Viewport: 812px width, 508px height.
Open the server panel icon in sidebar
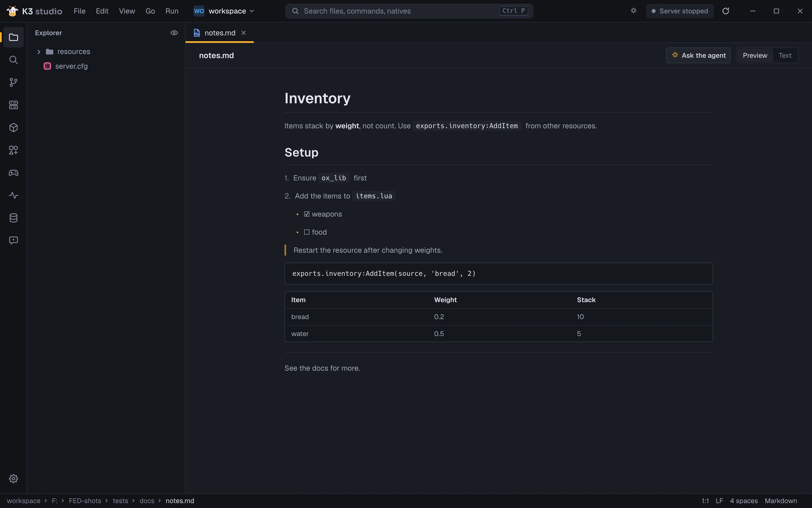click(13, 105)
